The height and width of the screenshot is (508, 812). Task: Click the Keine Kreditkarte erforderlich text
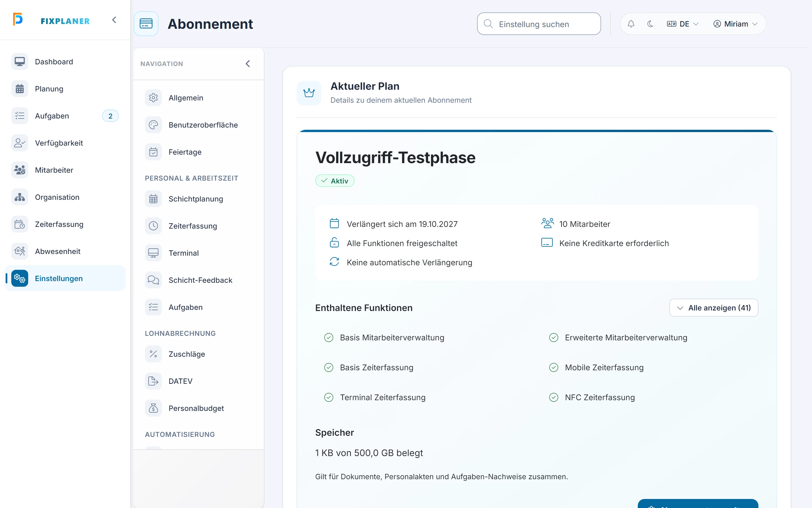point(614,243)
